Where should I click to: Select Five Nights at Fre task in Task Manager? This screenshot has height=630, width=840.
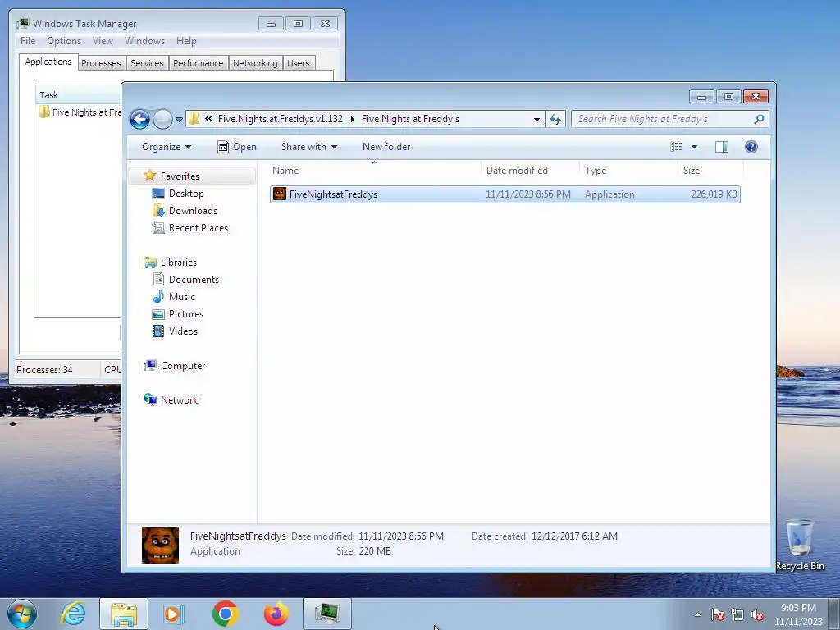80,112
